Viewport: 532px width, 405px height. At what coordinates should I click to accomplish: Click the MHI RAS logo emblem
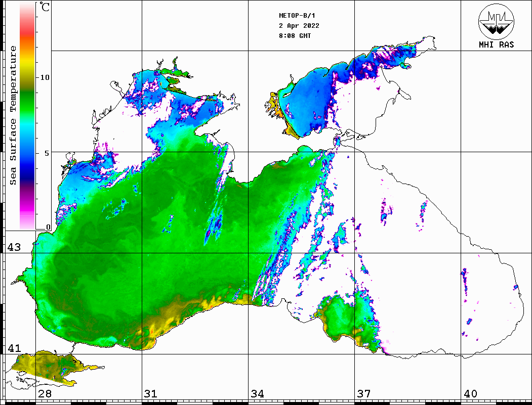pyautogui.click(x=496, y=21)
